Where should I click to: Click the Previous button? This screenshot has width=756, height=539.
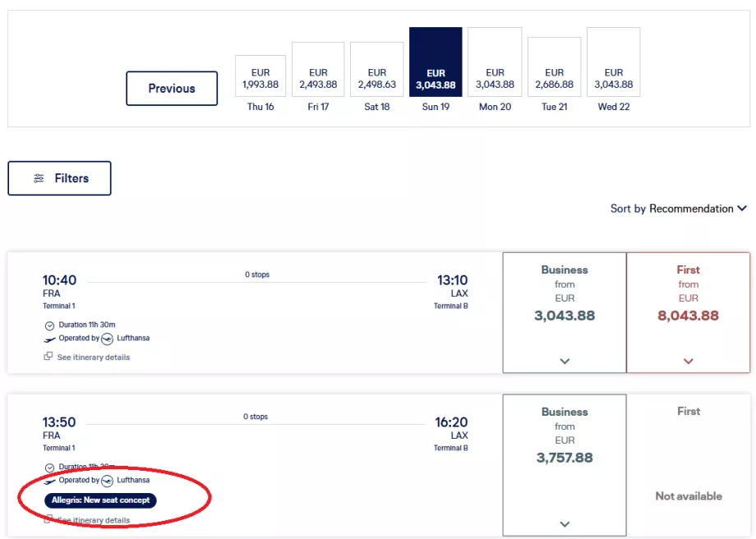coord(172,89)
